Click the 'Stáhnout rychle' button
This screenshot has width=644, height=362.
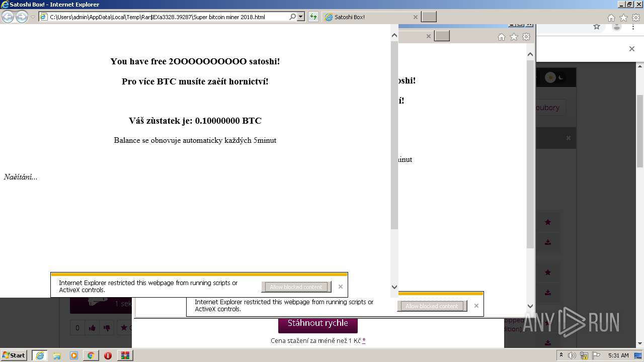pos(318,323)
